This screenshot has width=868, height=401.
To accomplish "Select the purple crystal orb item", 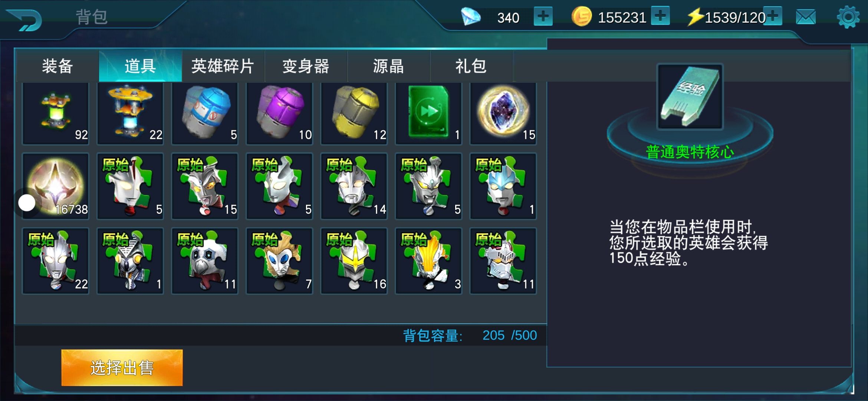I will point(503,113).
